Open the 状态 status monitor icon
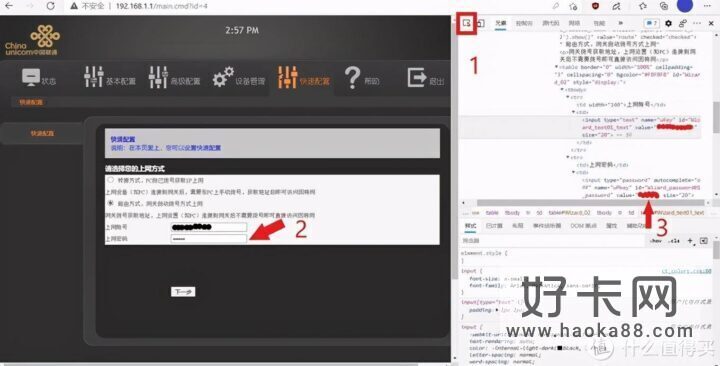Screen dimensions: 720x366 [x=31, y=77]
